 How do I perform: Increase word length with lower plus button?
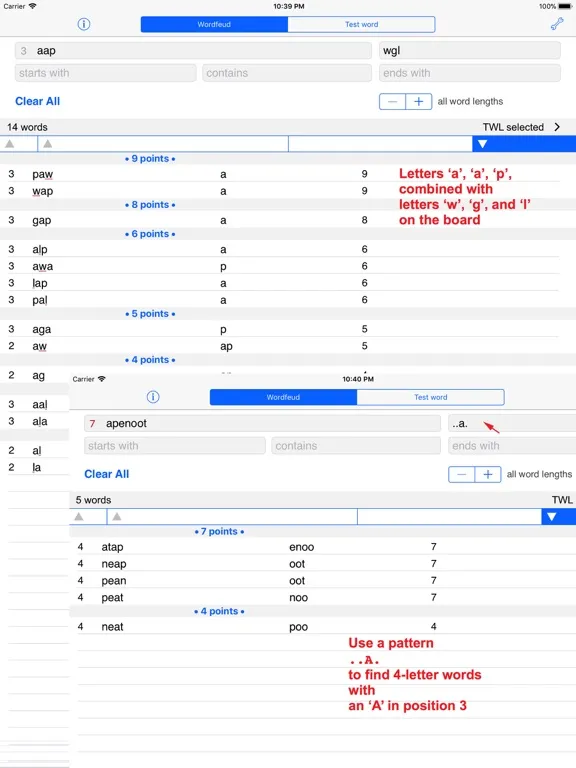(488, 474)
